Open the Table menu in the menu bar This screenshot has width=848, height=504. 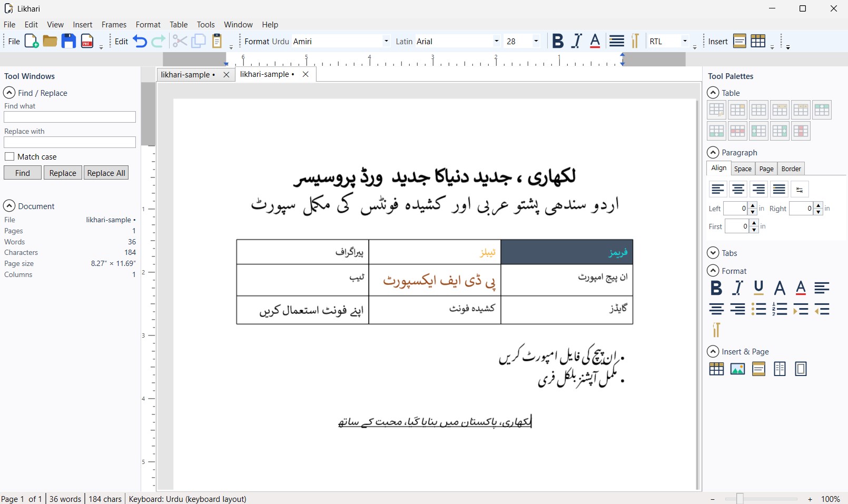tap(179, 25)
